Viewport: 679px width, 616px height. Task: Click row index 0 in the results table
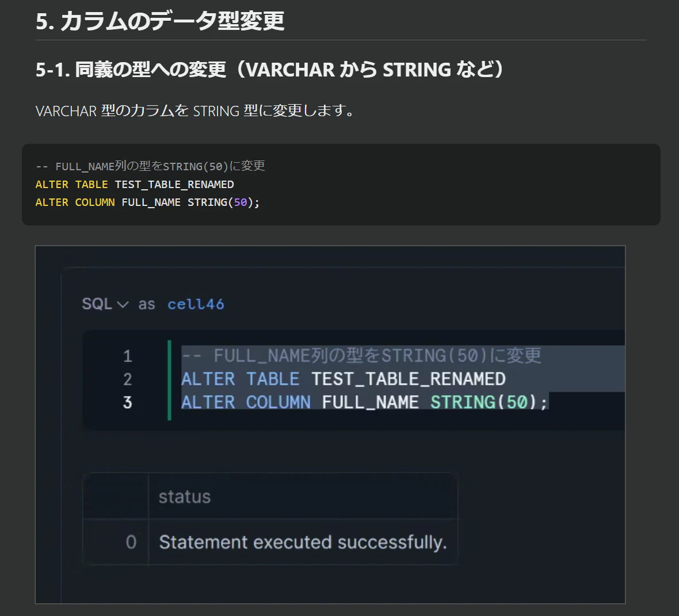coord(131,542)
